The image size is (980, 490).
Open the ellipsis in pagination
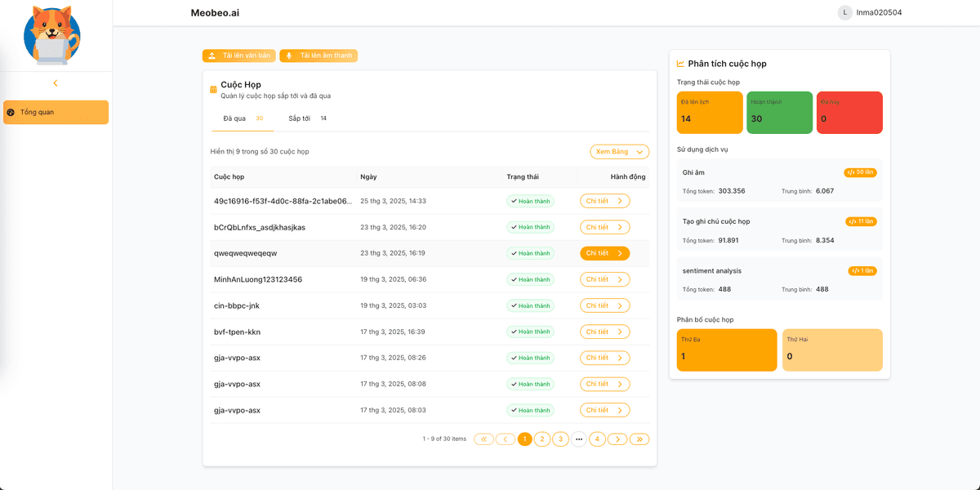(x=579, y=439)
